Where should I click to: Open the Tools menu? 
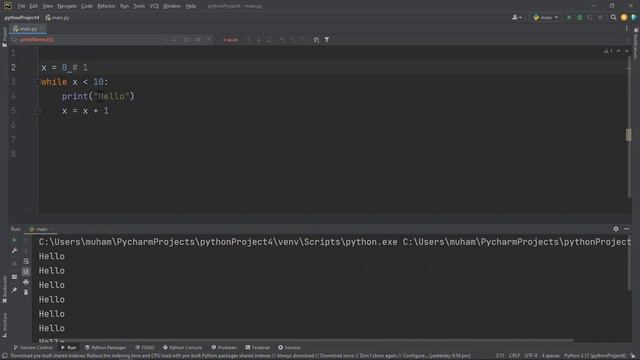139,6
